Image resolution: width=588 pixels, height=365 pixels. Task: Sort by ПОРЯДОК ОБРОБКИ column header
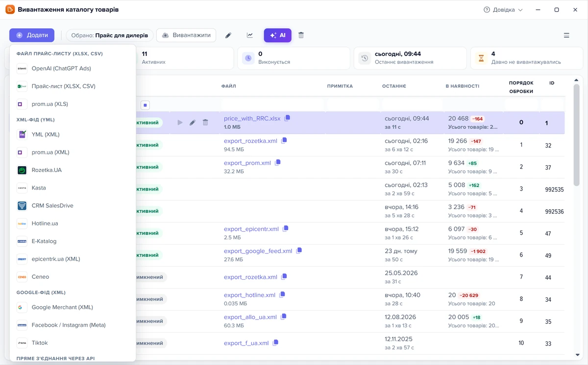point(521,87)
